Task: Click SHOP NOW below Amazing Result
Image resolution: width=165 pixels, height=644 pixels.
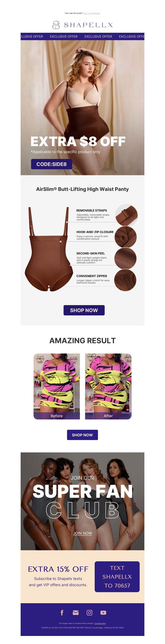Action: pyautogui.click(x=82, y=435)
